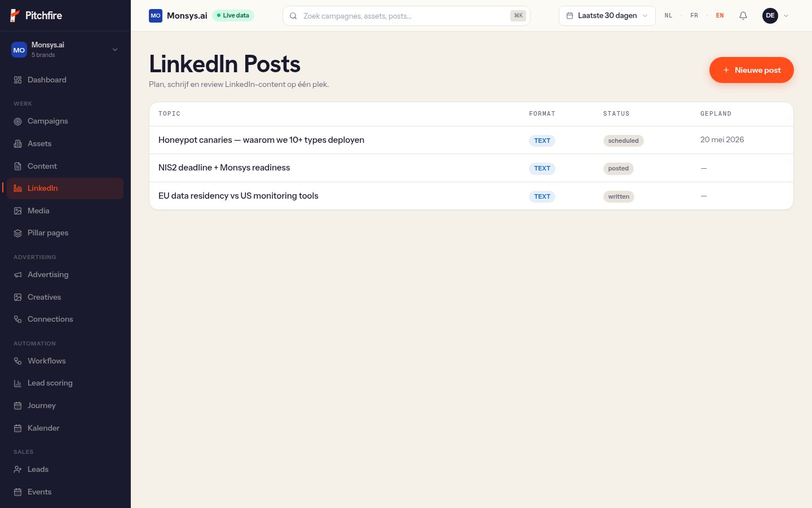Click the Lead scoring chart icon
Screen dimensions: 812x508
(18, 383)
